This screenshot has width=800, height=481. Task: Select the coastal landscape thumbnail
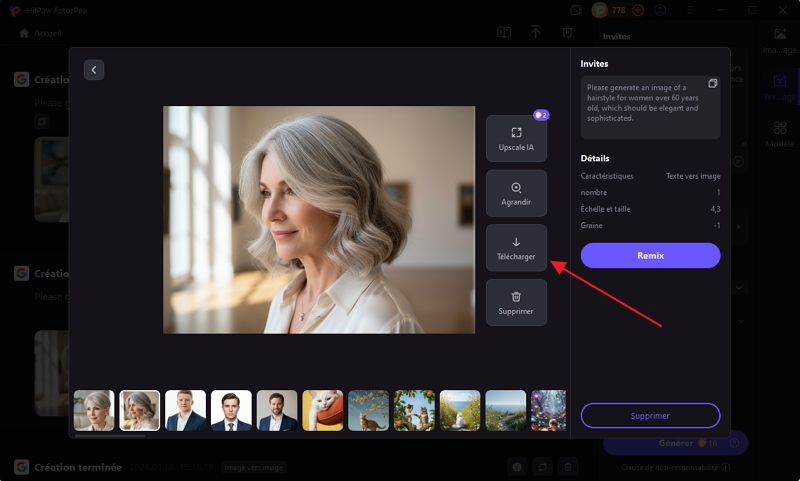click(506, 410)
